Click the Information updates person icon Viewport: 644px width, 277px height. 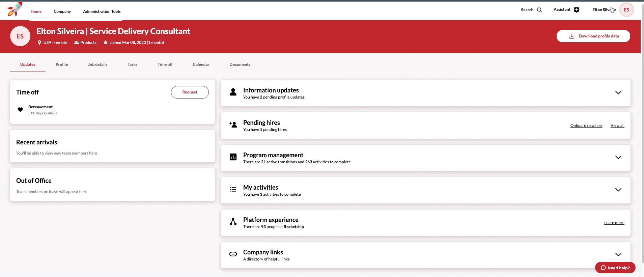point(233,92)
